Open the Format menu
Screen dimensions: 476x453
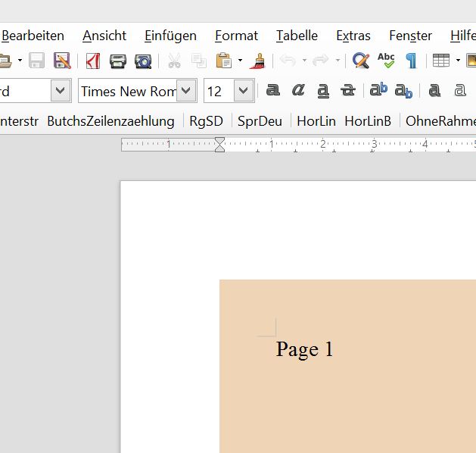point(236,36)
